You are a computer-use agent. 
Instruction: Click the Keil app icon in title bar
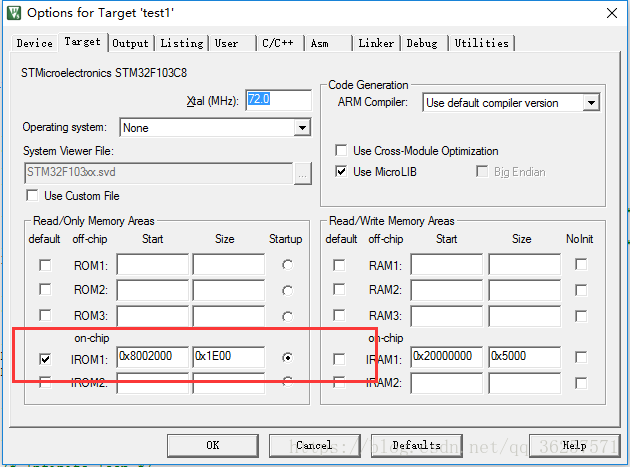14,13
